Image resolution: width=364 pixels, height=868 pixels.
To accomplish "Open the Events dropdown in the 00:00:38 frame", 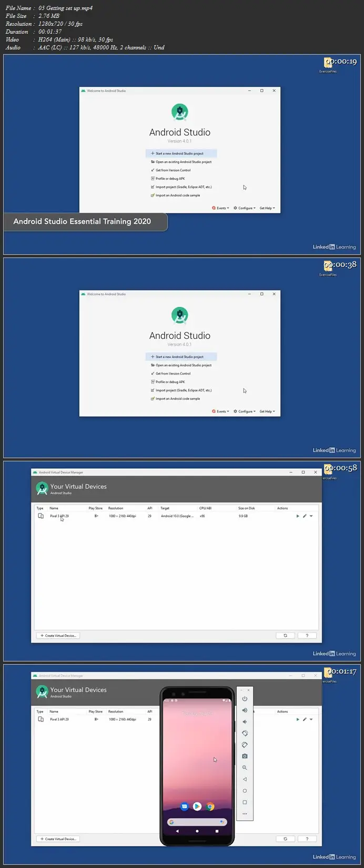I will tap(221, 411).
